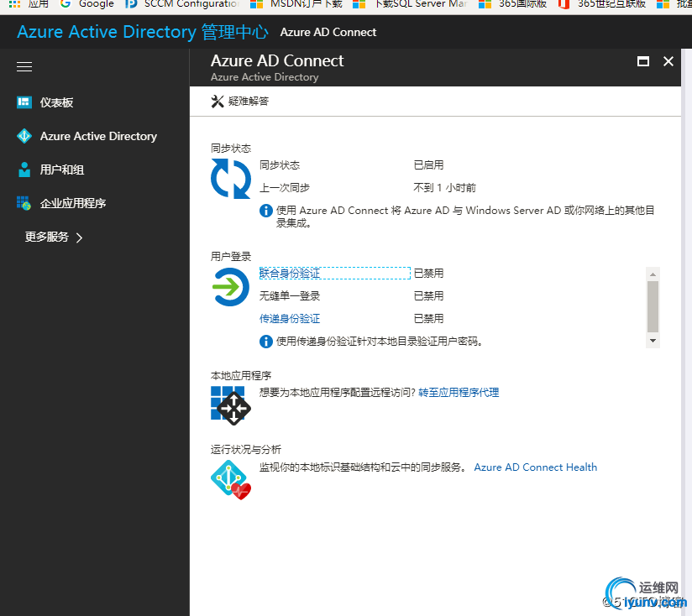Click Azure AD Connect breadcrumb in header
Image resolution: width=692 pixels, height=616 pixels.
pyautogui.click(x=328, y=32)
